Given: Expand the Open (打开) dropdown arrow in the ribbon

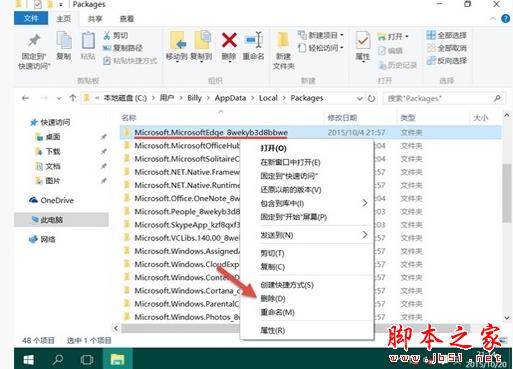Looking at the screenshot, I should 407,36.
